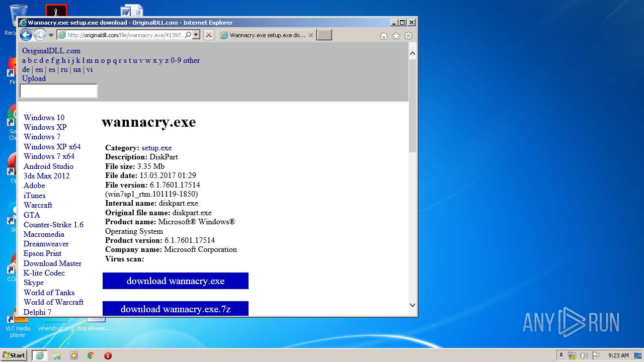Click the search magnifier in address bar

tap(188, 35)
